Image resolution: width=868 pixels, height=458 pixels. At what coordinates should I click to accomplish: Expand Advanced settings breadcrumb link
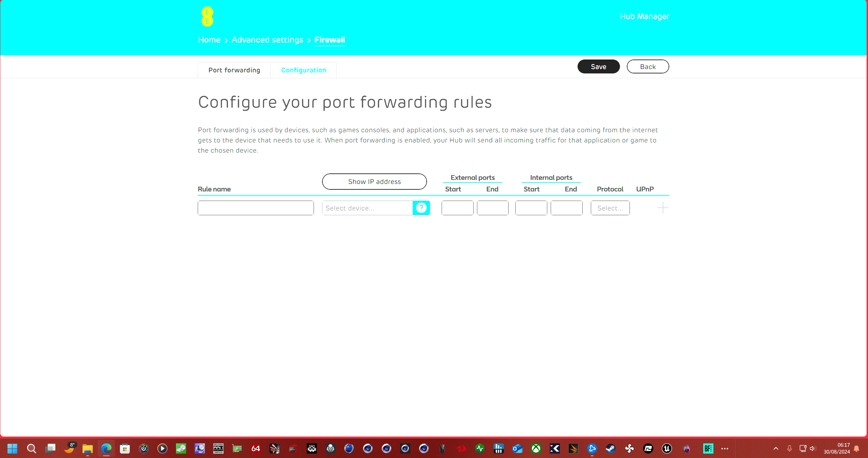[267, 40]
